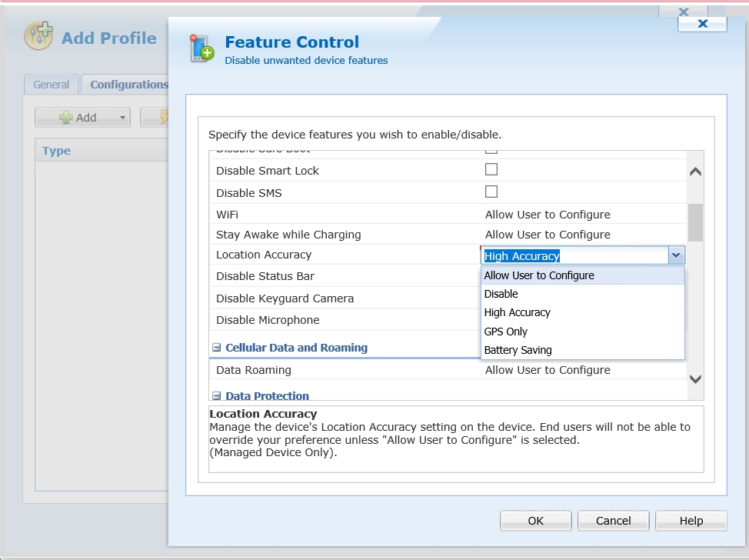Enable the Disable Smart Lock checkbox
Image resolution: width=749 pixels, height=560 pixels.
[x=491, y=169]
